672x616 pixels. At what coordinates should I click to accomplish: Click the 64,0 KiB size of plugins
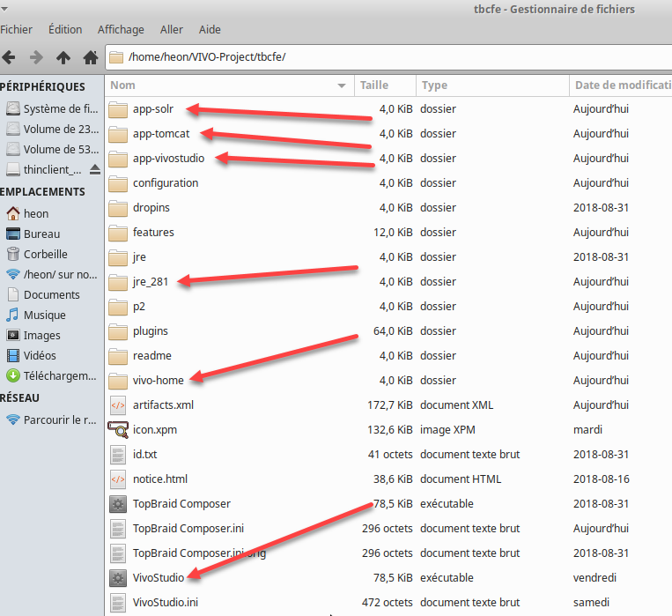393,331
